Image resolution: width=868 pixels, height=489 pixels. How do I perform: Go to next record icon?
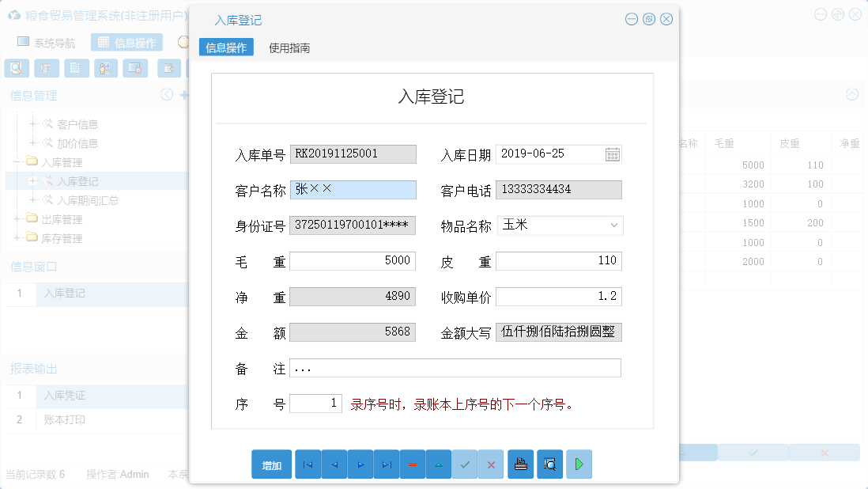360,464
